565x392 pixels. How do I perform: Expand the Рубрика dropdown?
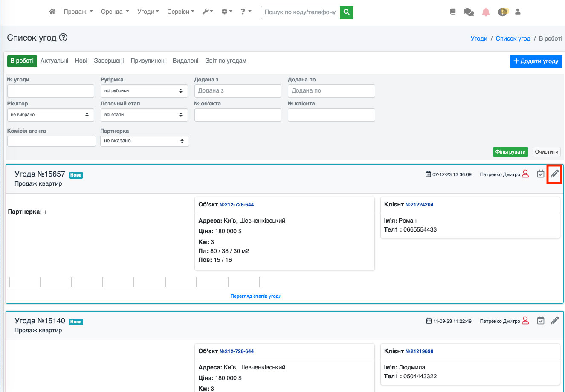(x=144, y=91)
